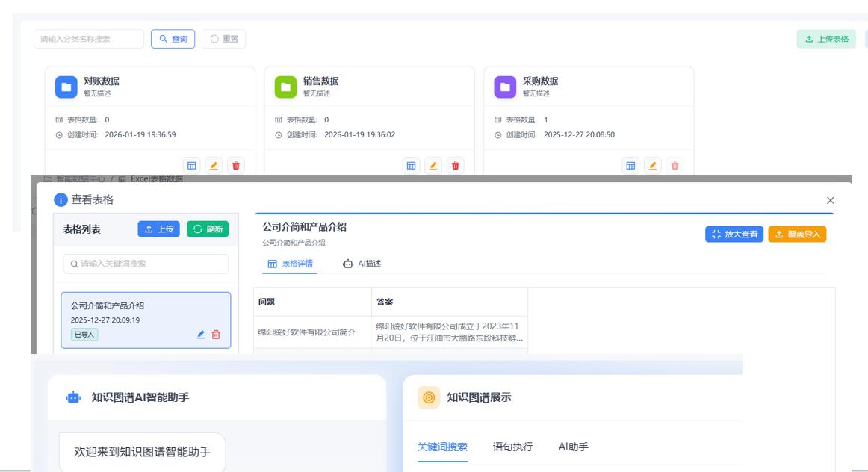This screenshot has width=868, height=472.
Task: View tables of 对账数据 card
Action: [x=191, y=166]
